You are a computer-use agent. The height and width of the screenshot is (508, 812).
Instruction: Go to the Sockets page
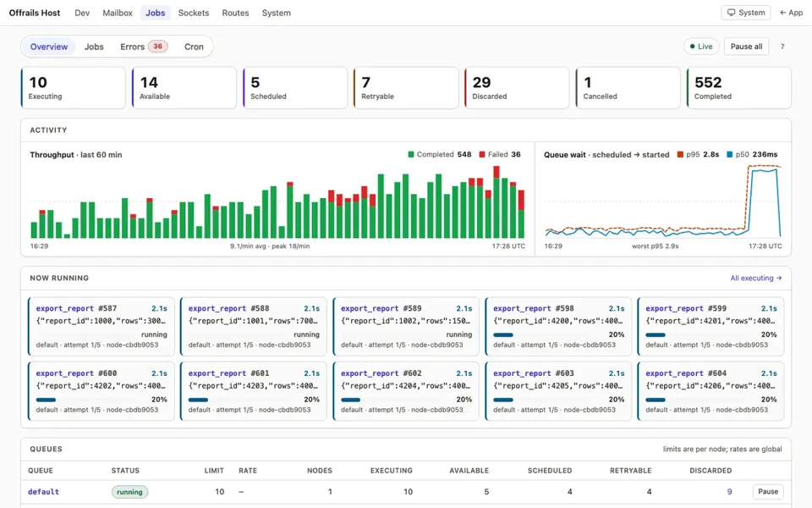tap(194, 13)
